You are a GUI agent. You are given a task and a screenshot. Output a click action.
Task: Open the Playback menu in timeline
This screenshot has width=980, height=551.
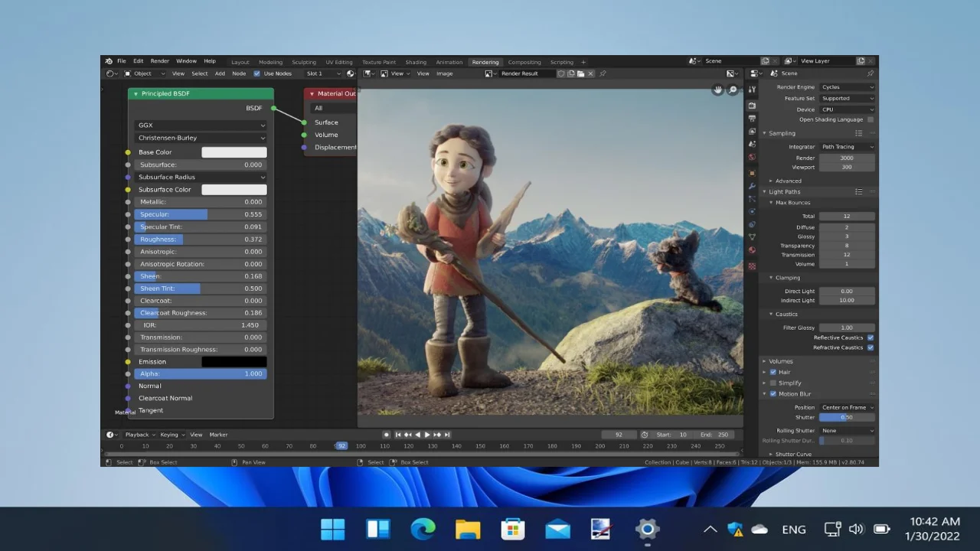[x=139, y=435]
